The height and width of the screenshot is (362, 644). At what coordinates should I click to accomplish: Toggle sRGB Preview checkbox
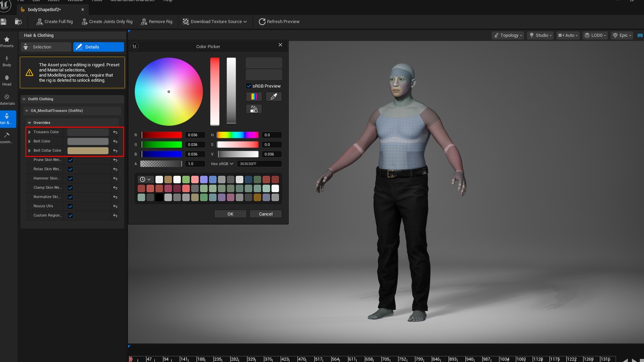coord(249,86)
